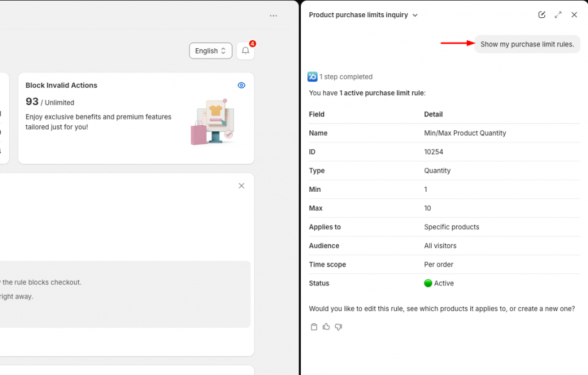Viewport: 588px width, 375px height.
Task: Copy the response with the clipboard icon
Action: click(314, 327)
